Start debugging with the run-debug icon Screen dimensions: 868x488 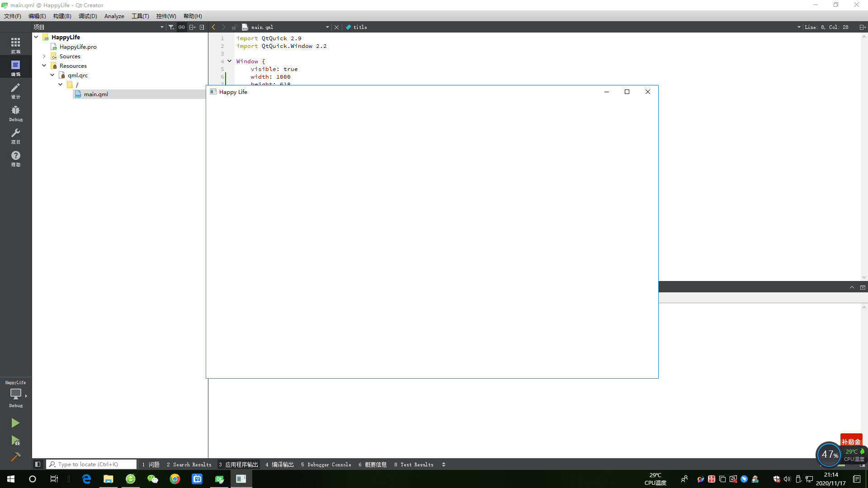tap(15, 441)
